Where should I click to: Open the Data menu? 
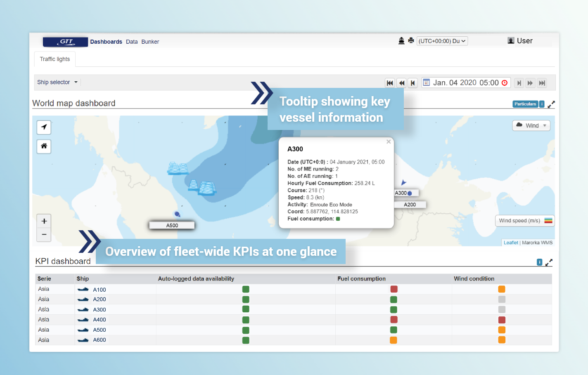tap(132, 42)
